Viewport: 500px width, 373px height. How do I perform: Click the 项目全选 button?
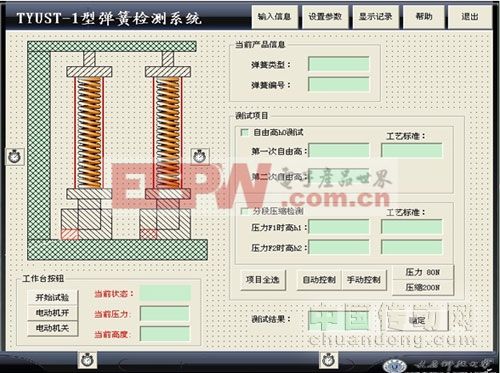pyautogui.click(x=263, y=280)
